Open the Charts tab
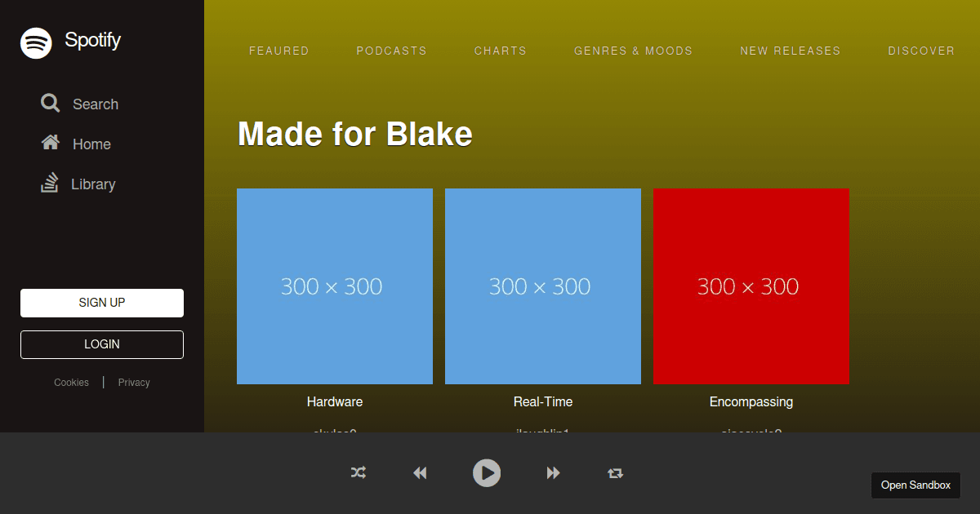Image resolution: width=980 pixels, height=514 pixels. 501,51
